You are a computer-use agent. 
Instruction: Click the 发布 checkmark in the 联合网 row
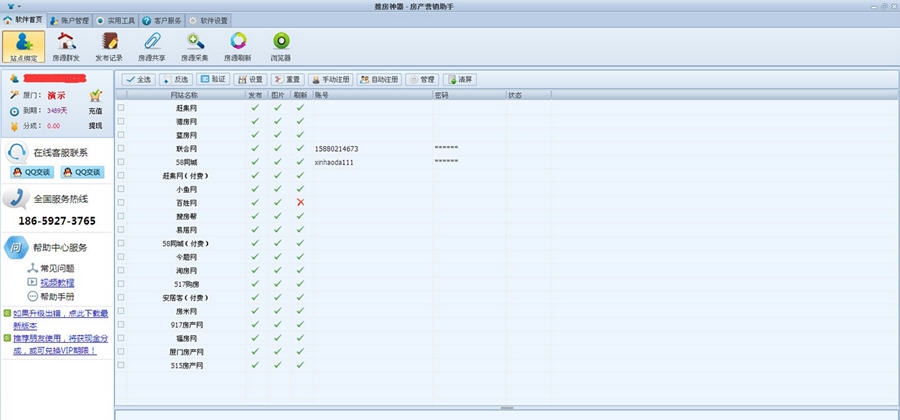tap(255, 149)
